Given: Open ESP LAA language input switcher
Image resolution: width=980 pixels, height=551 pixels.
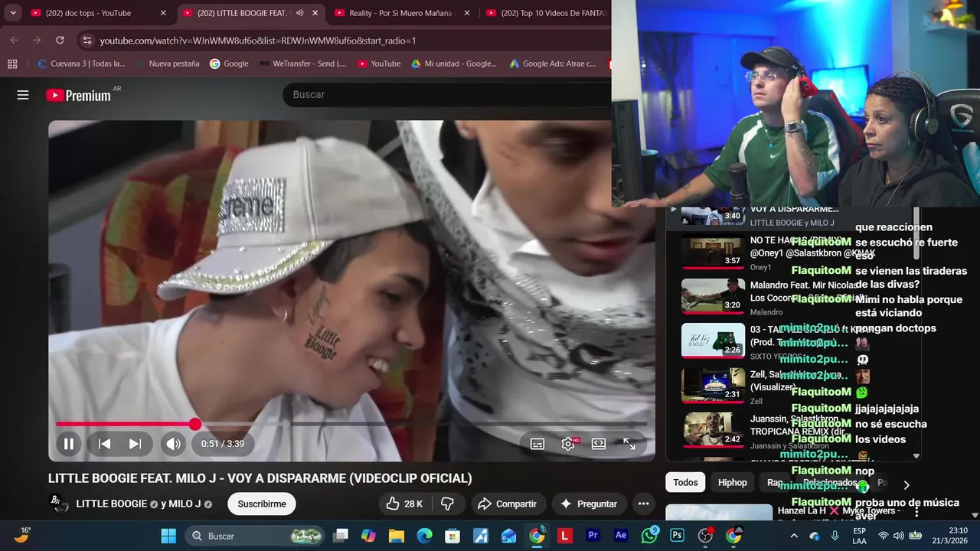Looking at the screenshot, I should click(x=860, y=536).
